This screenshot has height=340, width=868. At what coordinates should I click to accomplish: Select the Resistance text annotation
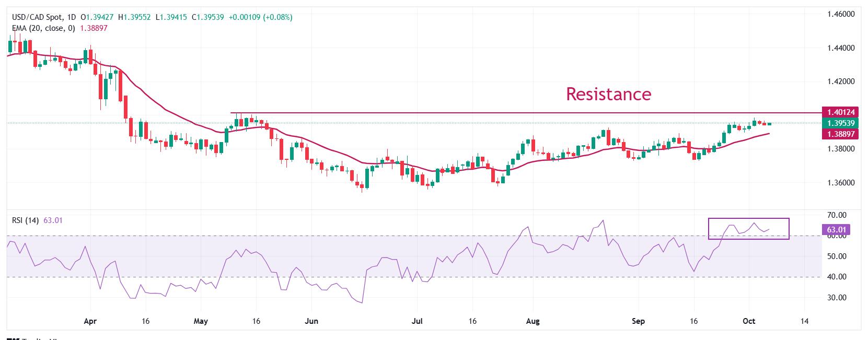pos(608,94)
